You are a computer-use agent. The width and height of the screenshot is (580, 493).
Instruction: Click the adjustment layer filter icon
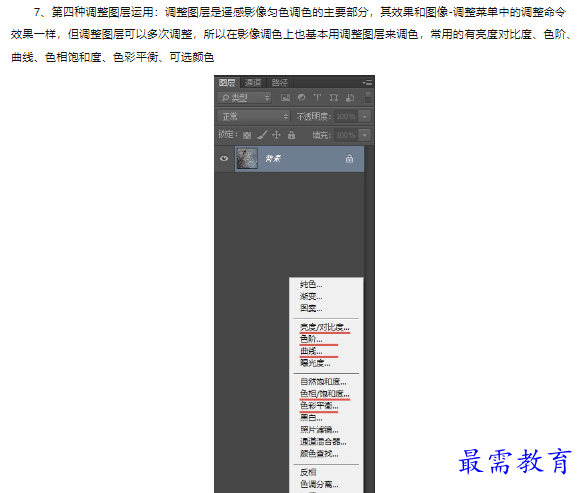point(301,97)
